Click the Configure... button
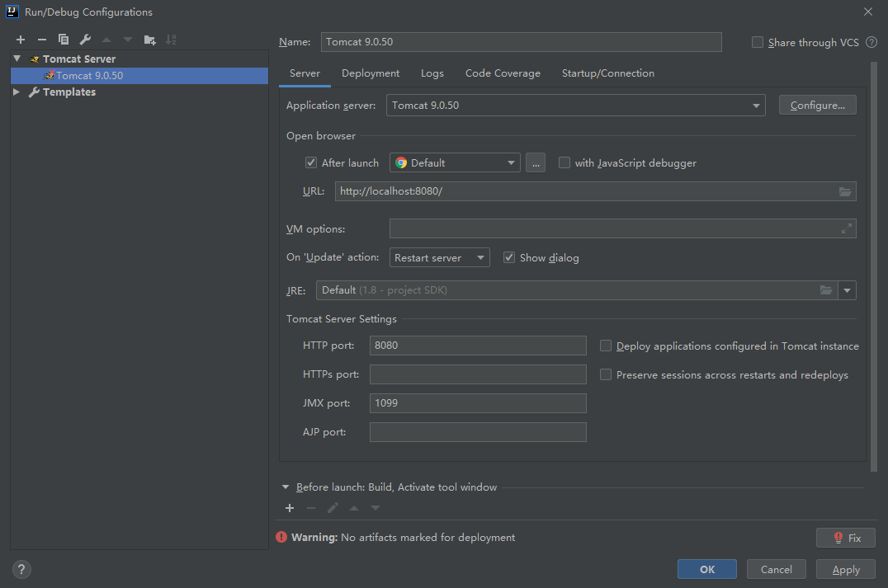This screenshot has width=888, height=588. pos(817,106)
